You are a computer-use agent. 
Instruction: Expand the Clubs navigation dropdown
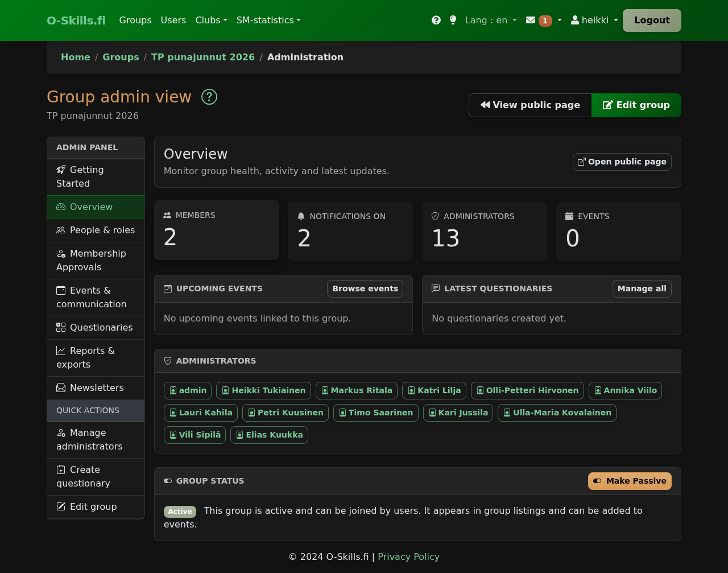[211, 20]
